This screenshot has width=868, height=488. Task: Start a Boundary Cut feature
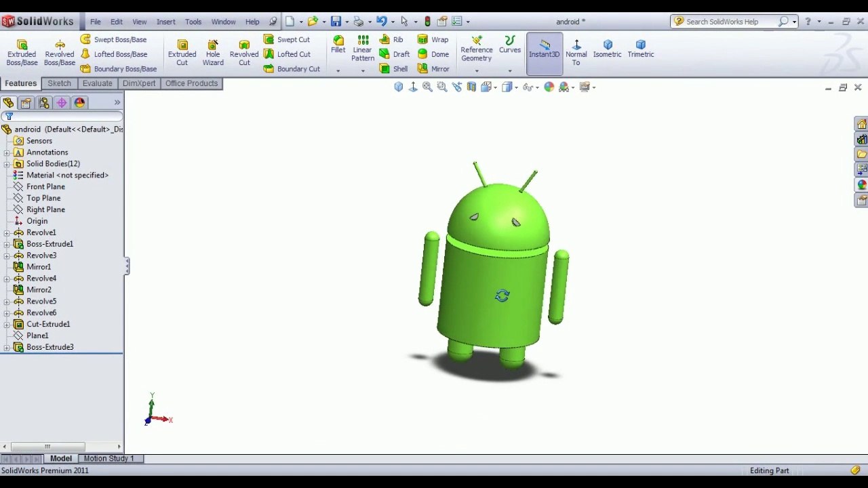[292, 69]
